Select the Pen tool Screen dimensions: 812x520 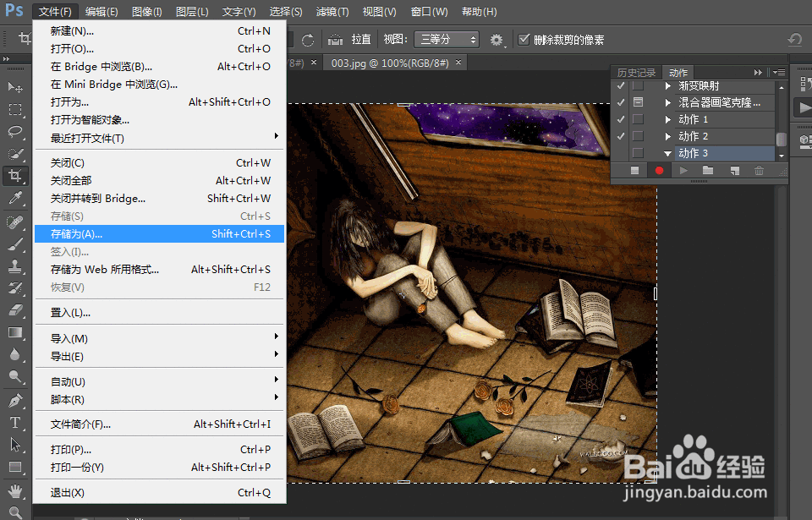15,401
